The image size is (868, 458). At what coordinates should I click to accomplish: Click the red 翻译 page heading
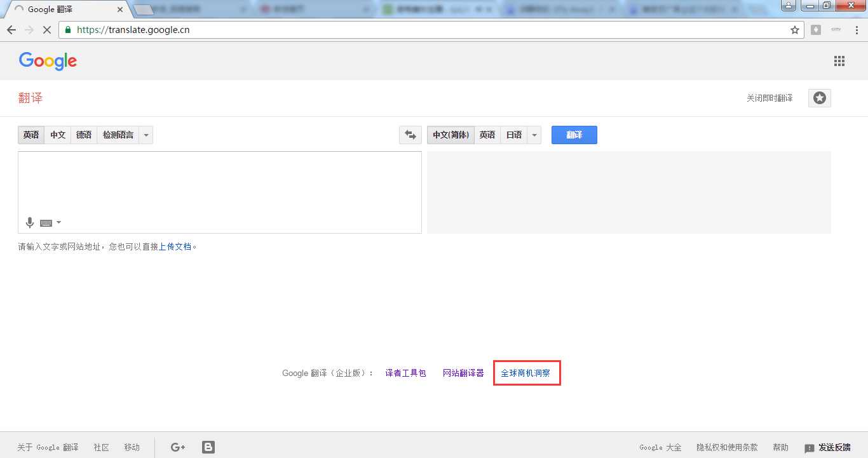31,98
